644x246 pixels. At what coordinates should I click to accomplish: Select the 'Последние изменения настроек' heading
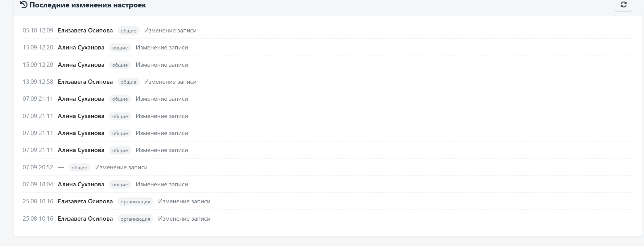click(x=88, y=5)
